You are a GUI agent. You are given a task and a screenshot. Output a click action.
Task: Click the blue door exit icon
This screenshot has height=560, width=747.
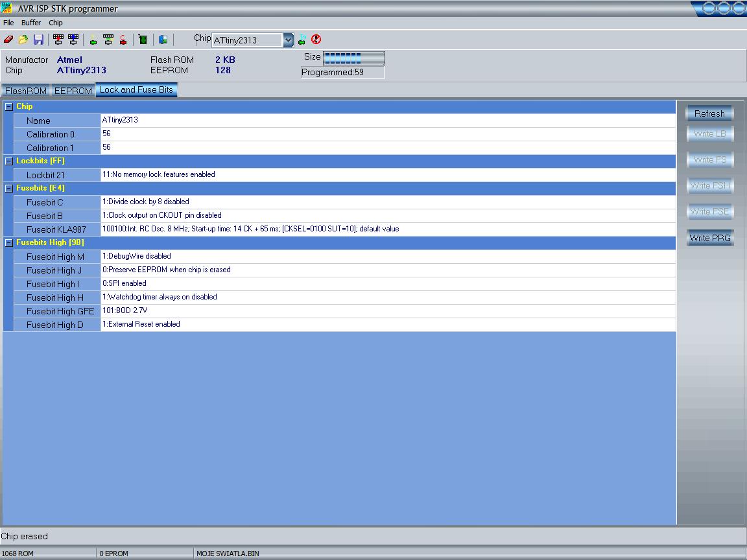point(163,40)
